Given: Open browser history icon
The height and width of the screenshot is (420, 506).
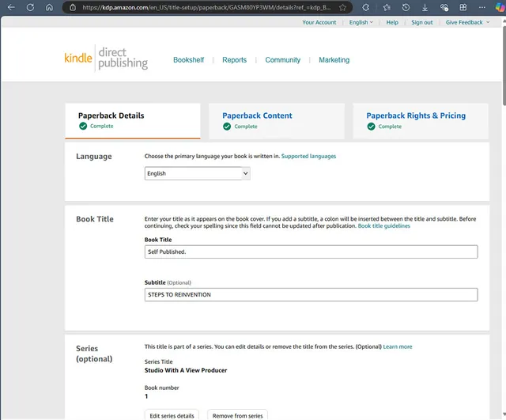Looking at the screenshot, I should point(406,7).
